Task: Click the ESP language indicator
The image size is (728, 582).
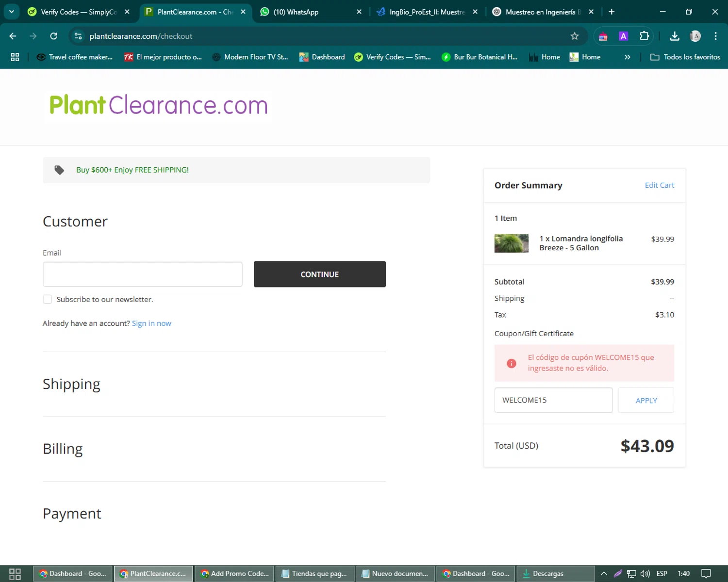Action: [662, 574]
